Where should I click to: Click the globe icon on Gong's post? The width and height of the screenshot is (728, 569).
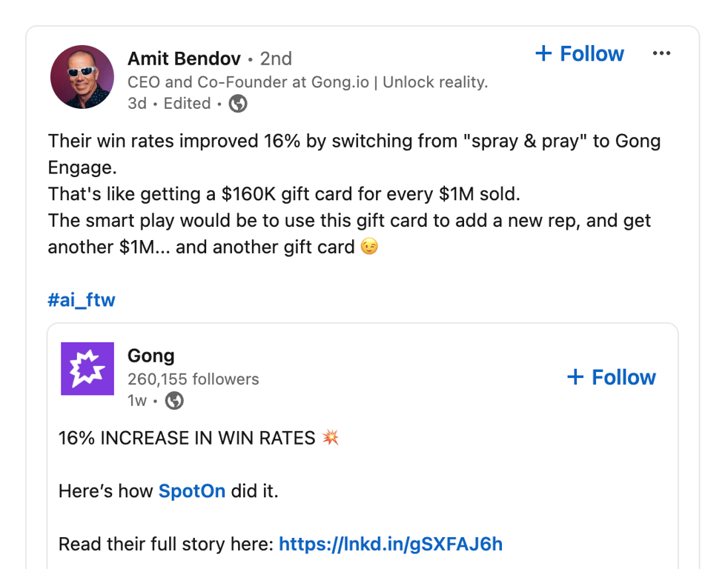[x=174, y=401]
